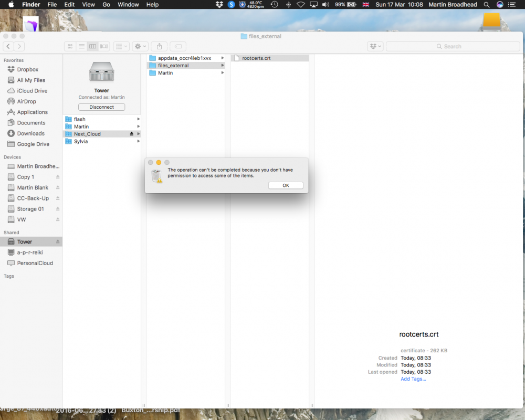Open Dropbox in sidebar Favorites
Screen dimensions: 525x420
coord(31,69)
